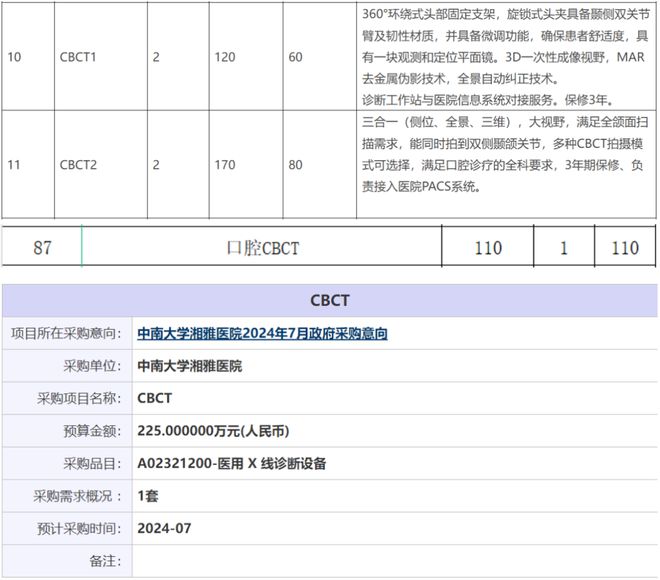The image size is (660, 580).
Task: Select the 预计采购时间 label
Action: tap(79, 528)
